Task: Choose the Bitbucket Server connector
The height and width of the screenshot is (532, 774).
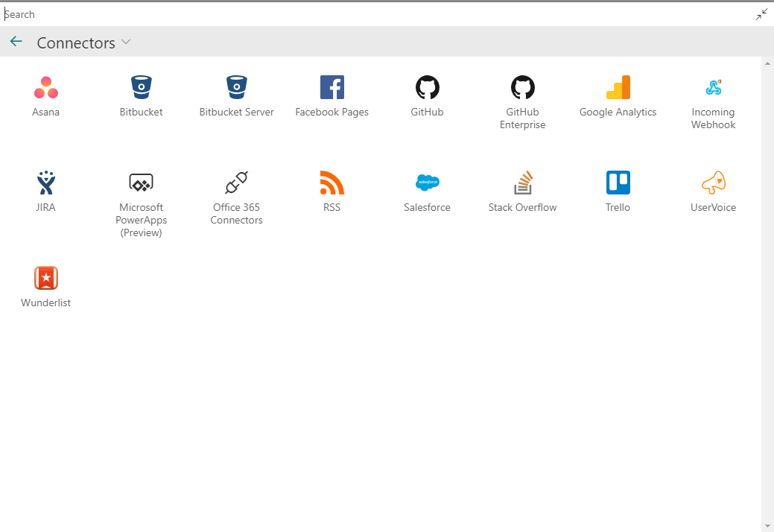Action: tap(237, 88)
